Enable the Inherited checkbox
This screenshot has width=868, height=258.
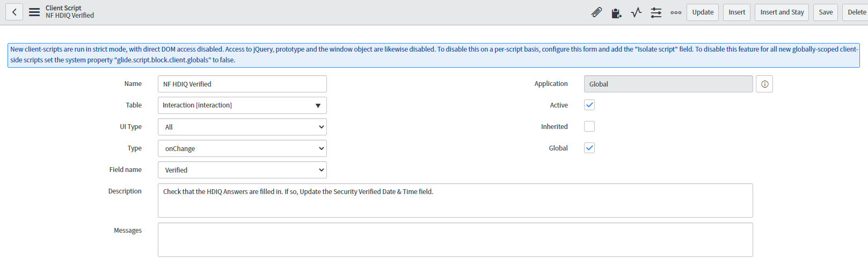[x=589, y=126]
